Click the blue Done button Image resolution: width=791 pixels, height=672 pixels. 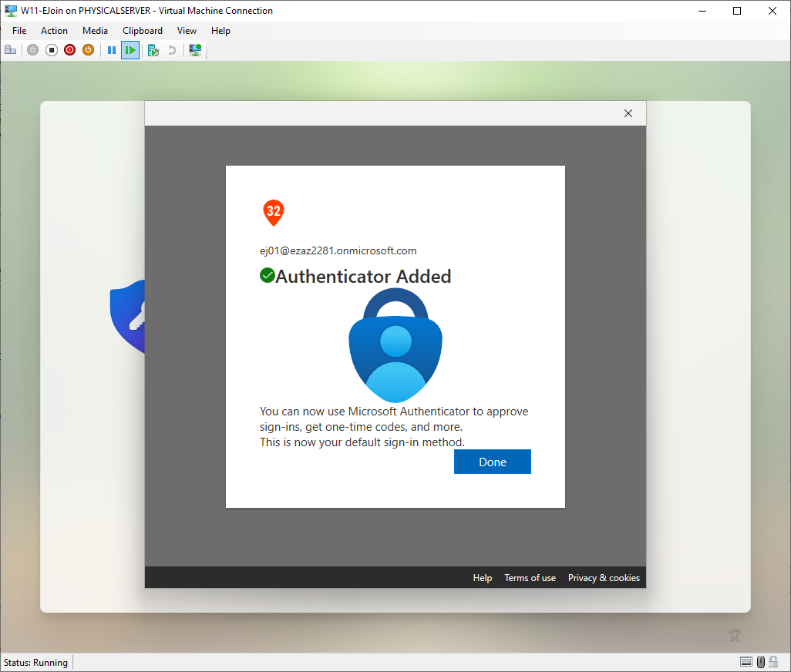[493, 462]
